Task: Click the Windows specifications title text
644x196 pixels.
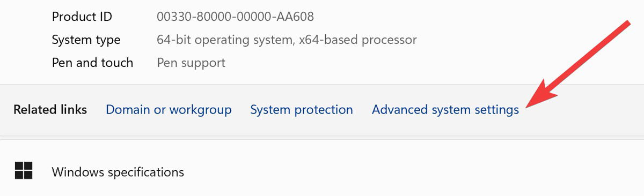Action: [x=118, y=172]
